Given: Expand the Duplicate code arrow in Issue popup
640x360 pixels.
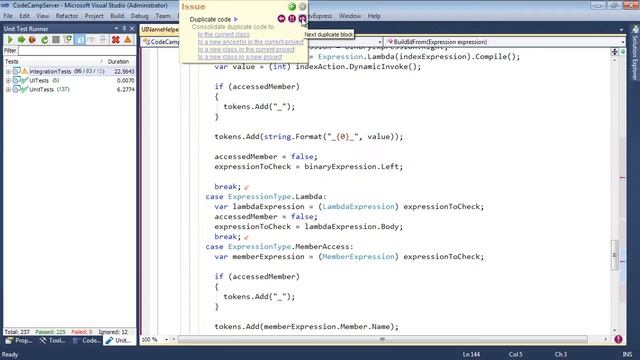Looking at the screenshot, I should (x=236, y=19).
